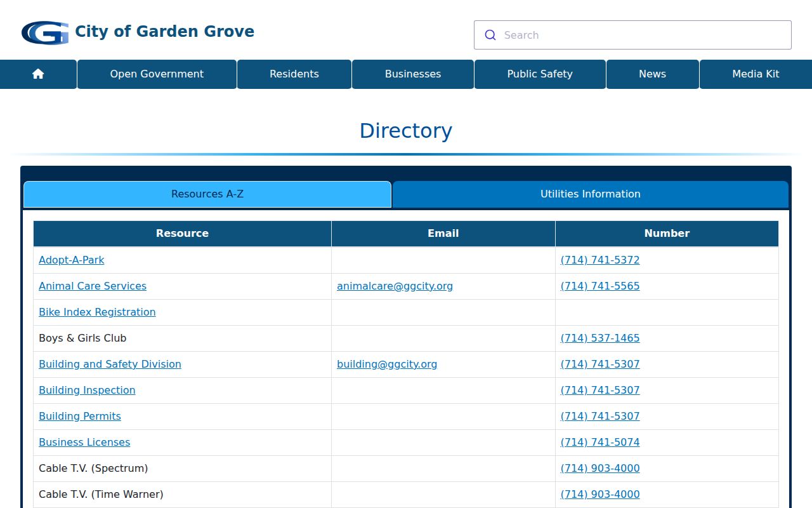
Task: Go to the Home icon in navigation
Action: (38, 74)
